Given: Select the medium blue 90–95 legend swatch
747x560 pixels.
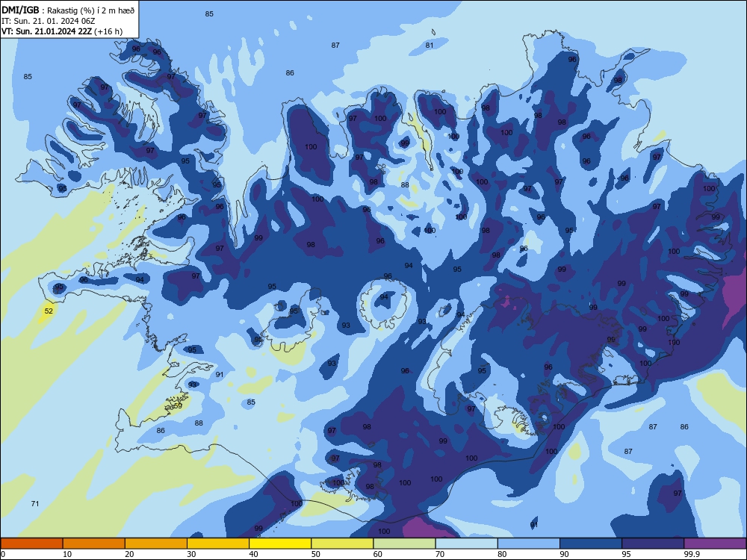Looking at the screenshot, I should click(591, 544).
